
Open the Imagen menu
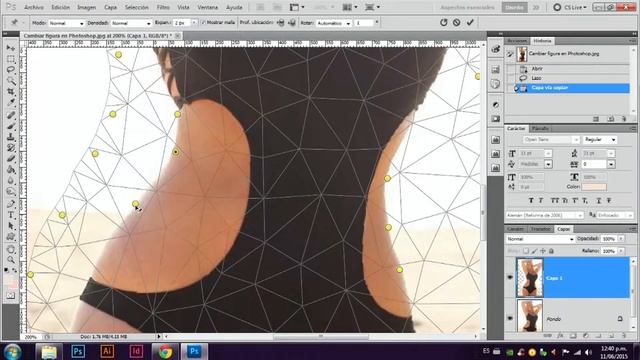coord(87,7)
